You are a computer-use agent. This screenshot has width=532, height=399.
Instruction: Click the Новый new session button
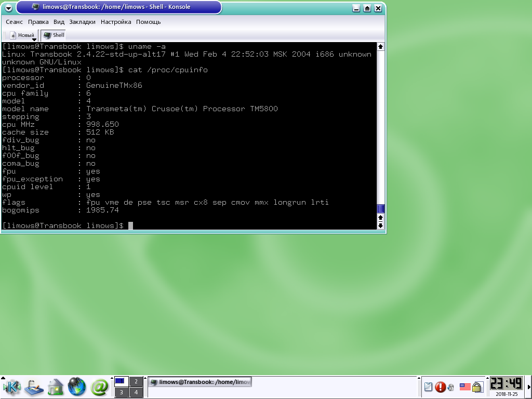click(22, 35)
